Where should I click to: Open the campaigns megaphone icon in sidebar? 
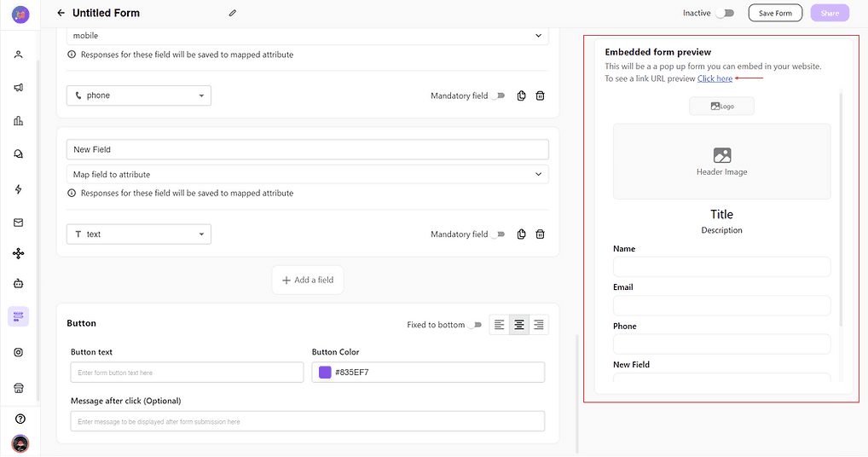tap(18, 88)
